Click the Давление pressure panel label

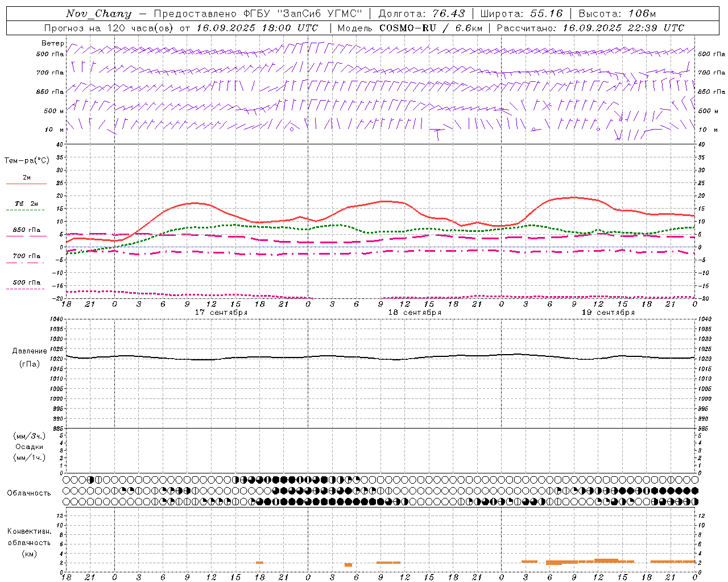30,351
